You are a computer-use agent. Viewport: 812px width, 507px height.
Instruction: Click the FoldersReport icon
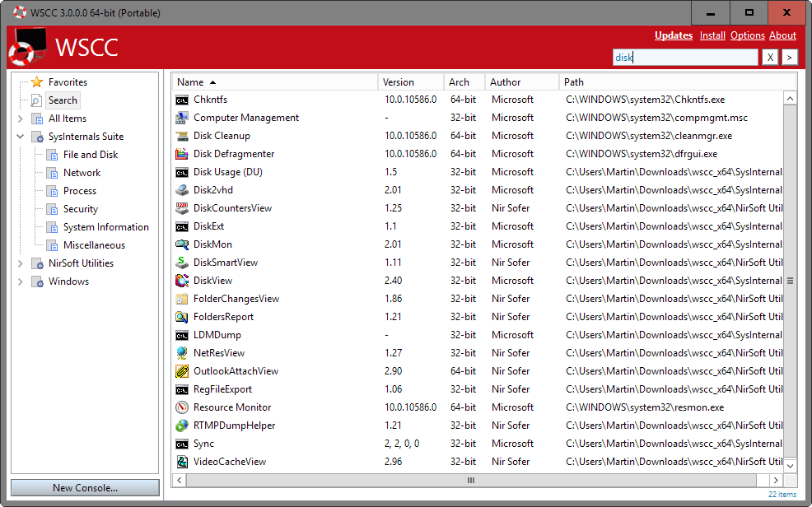pyautogui.click(x=182, y=317)
